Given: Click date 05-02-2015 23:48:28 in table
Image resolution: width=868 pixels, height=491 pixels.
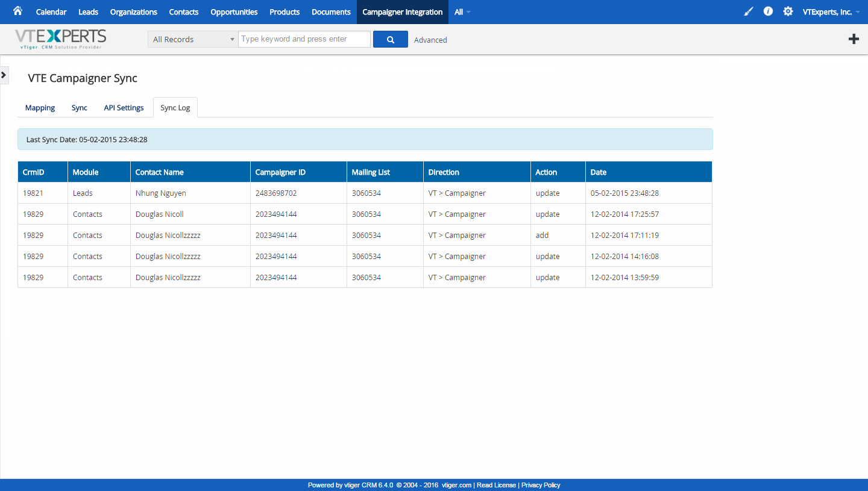Looking at the screenshot, I should [624, 193].
